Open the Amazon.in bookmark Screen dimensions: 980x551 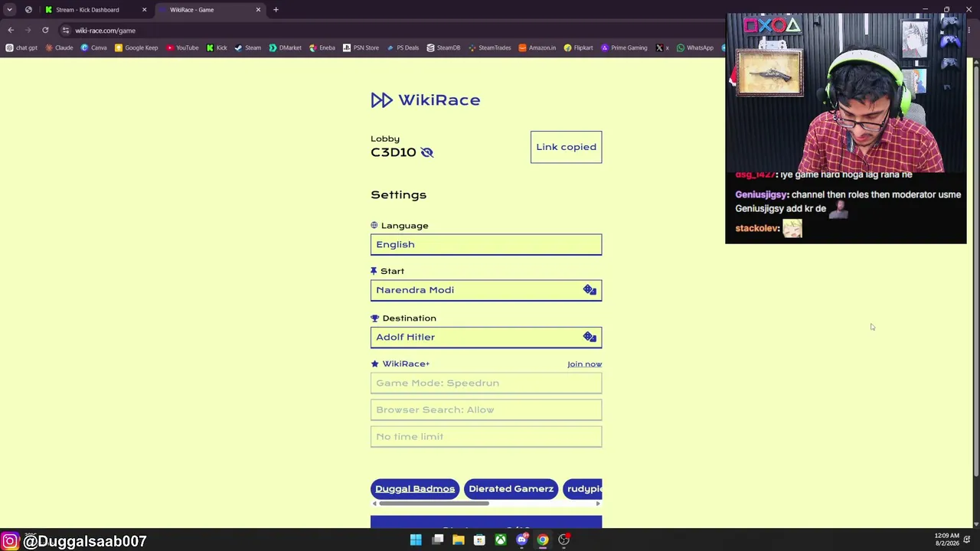pos(537,48)
